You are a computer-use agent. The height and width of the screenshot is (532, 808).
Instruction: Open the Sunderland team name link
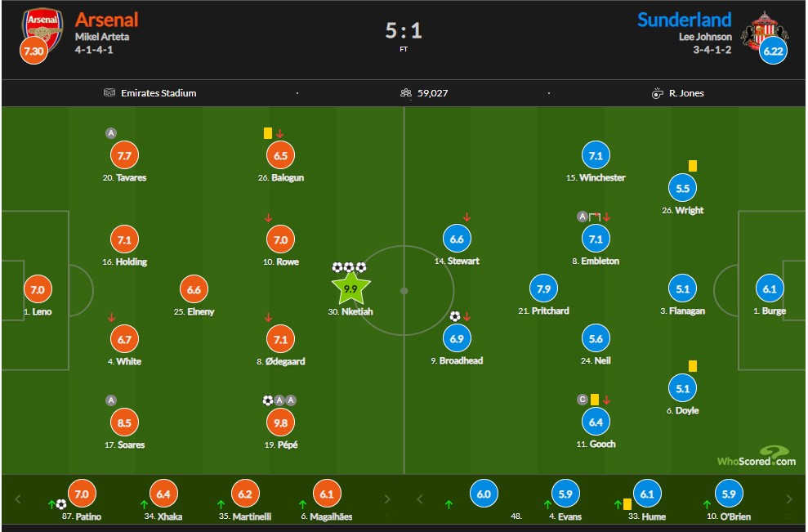click(685, 20)
